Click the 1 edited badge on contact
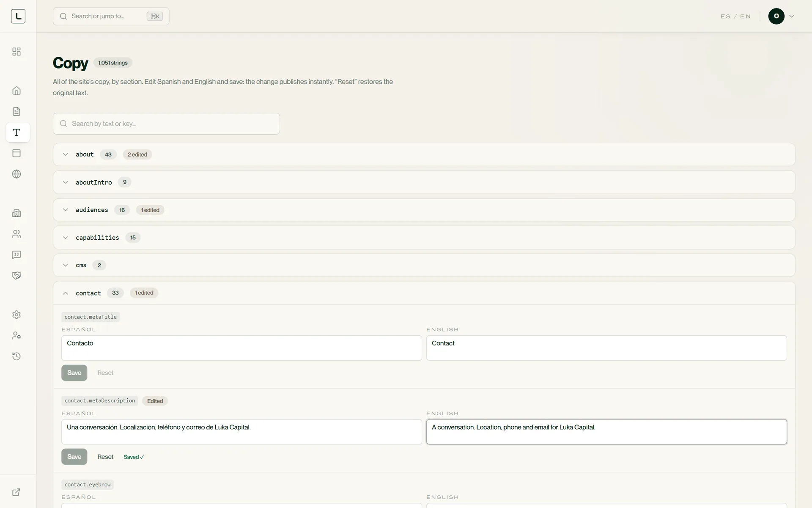The height and width of the screenshot is (508, 812). 144,293
